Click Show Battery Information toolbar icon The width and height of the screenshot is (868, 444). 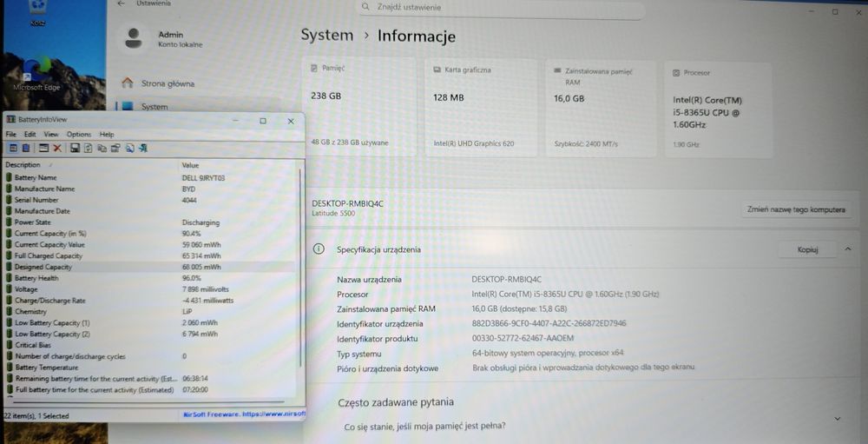[x=13, y=148]
